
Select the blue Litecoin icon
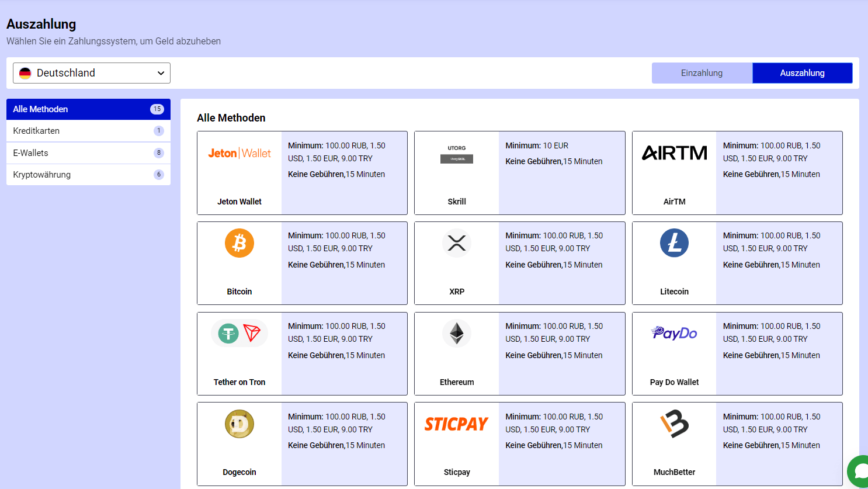pyautogui.click(x=674, y=243)
